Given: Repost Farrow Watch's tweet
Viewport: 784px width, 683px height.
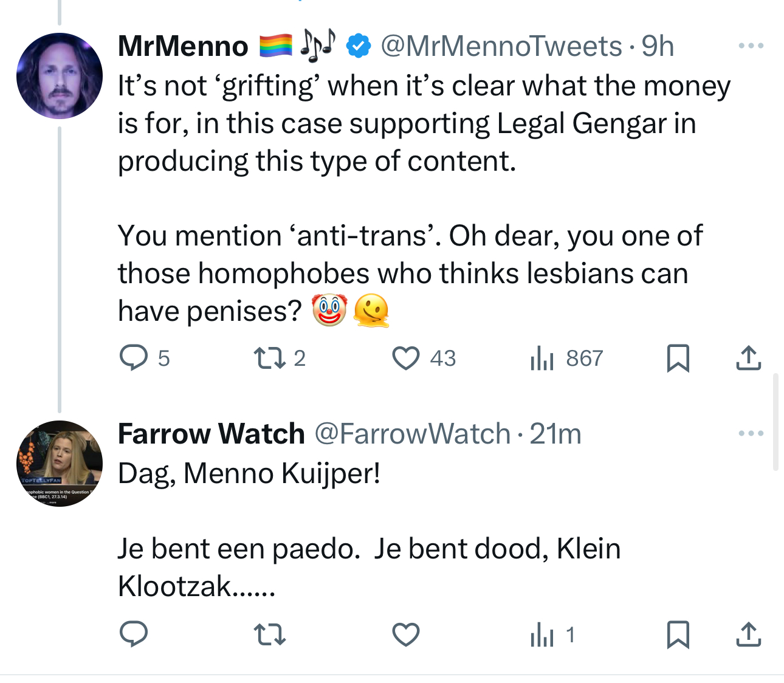Looking at the screenshot, I should pyautogui.click(x=269, y=635).
